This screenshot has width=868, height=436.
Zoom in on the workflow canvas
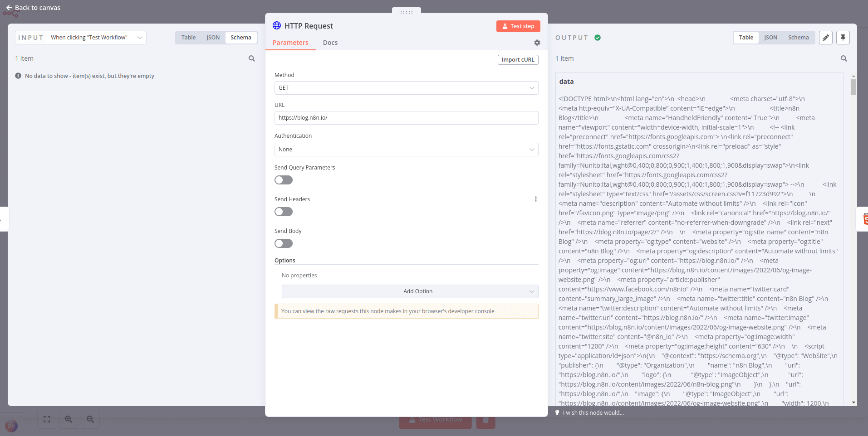click(68, 419)
